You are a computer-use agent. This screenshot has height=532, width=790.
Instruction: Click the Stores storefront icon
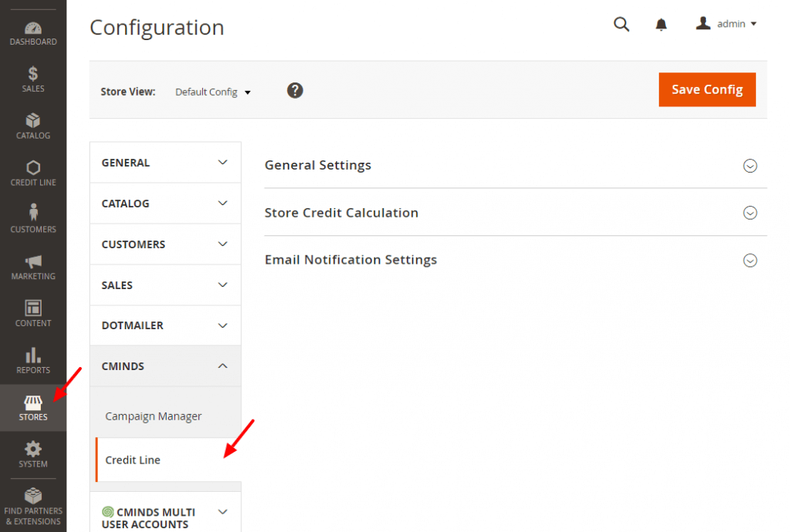tap(33, 403)
